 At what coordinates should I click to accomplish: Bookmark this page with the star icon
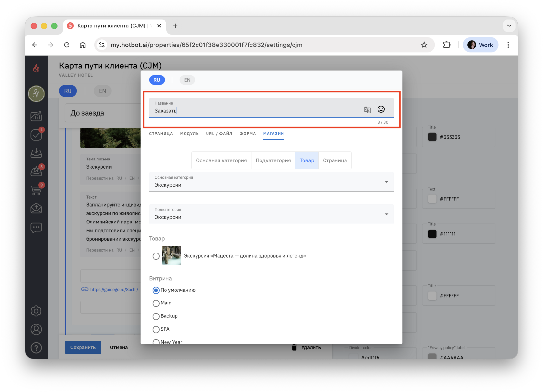424,45
